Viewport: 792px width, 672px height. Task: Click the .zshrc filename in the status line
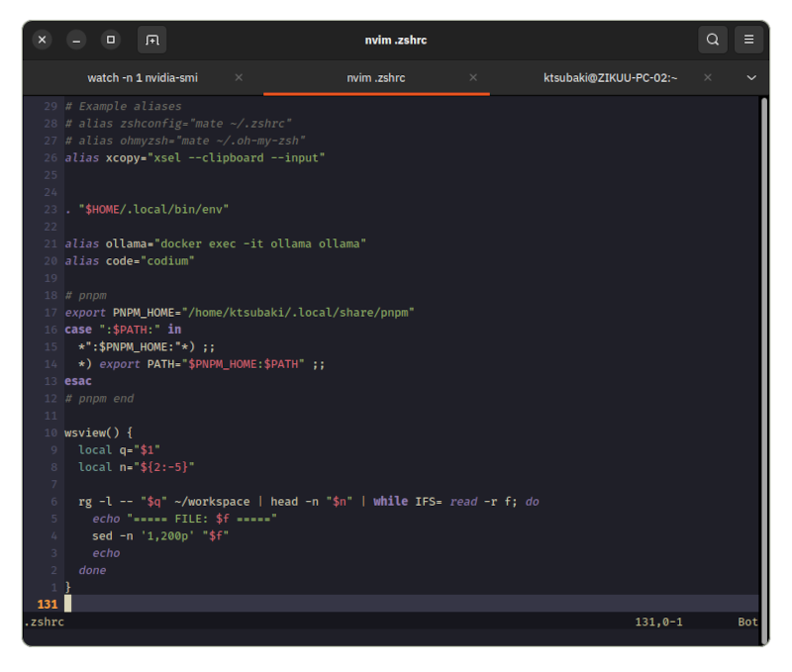[43, 623]
